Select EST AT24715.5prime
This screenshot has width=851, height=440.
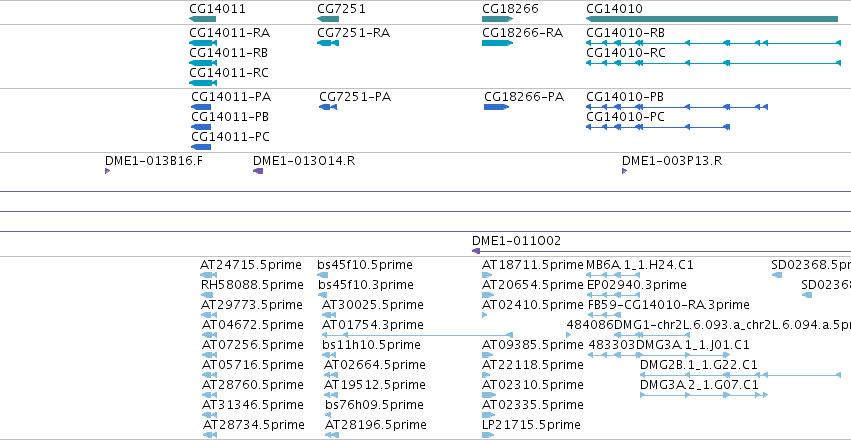(209, 275)
